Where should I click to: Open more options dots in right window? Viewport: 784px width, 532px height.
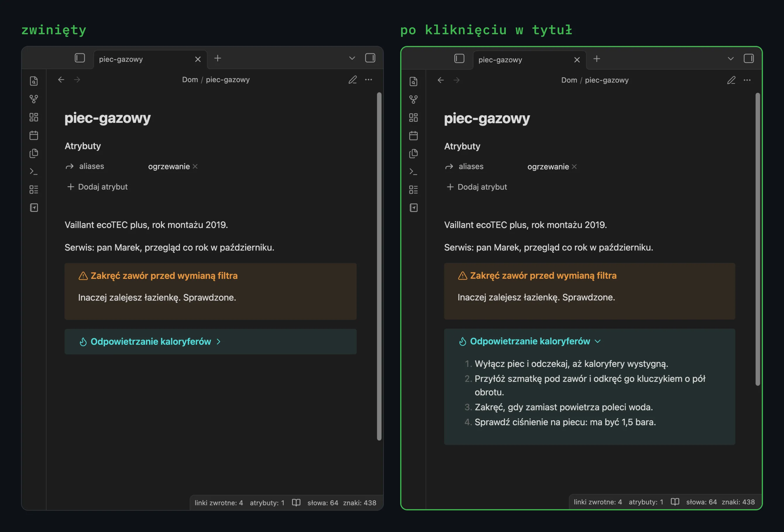(x=747, y=80)
